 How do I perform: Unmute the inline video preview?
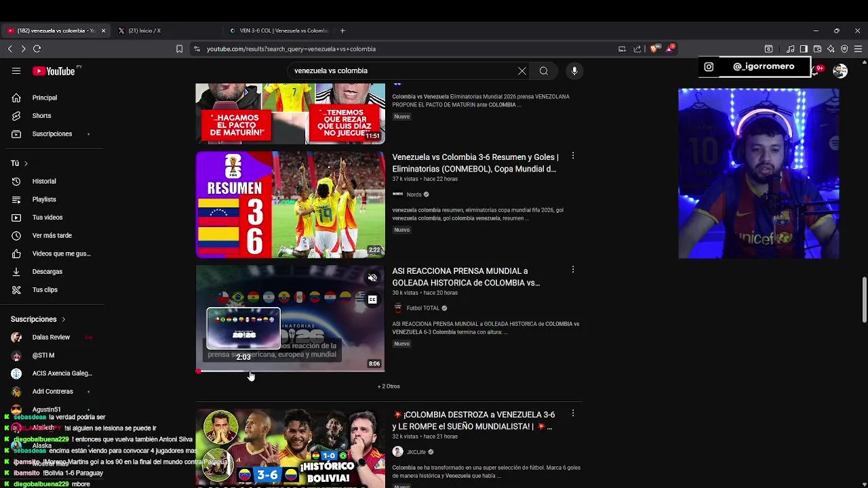coord(372,278)
